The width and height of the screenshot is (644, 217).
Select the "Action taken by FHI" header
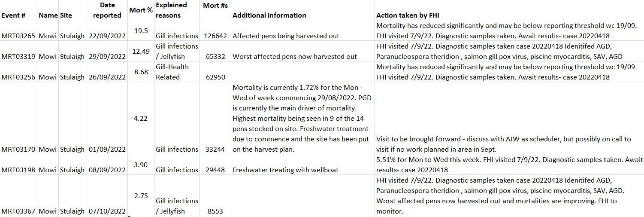point(408,15)
